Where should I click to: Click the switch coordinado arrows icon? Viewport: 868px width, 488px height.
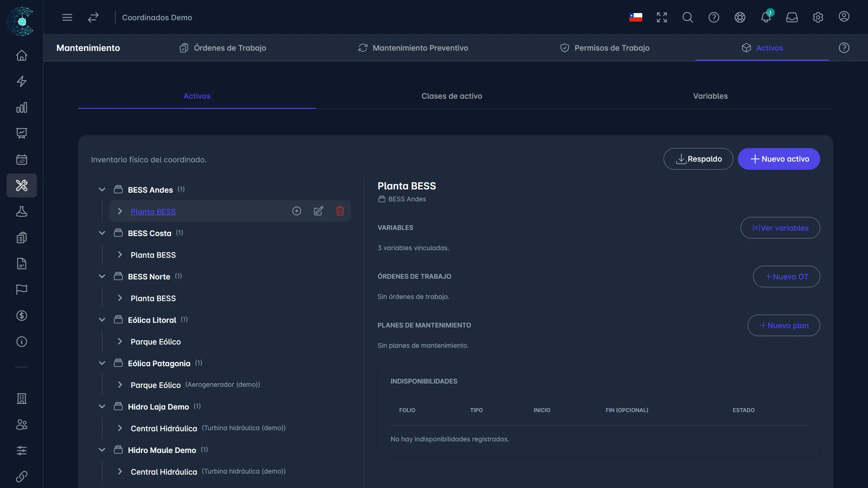(x=93, y=17)
